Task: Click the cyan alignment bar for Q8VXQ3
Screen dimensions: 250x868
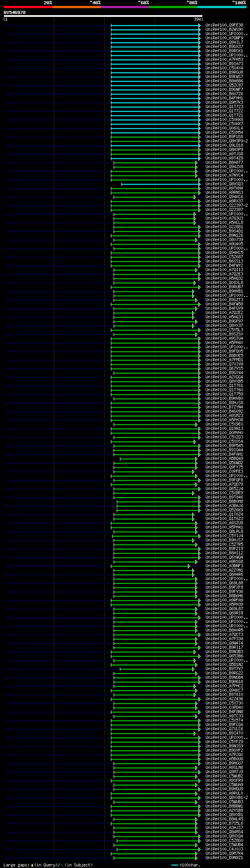Action: pyautogui.click(x=161, y=184)
